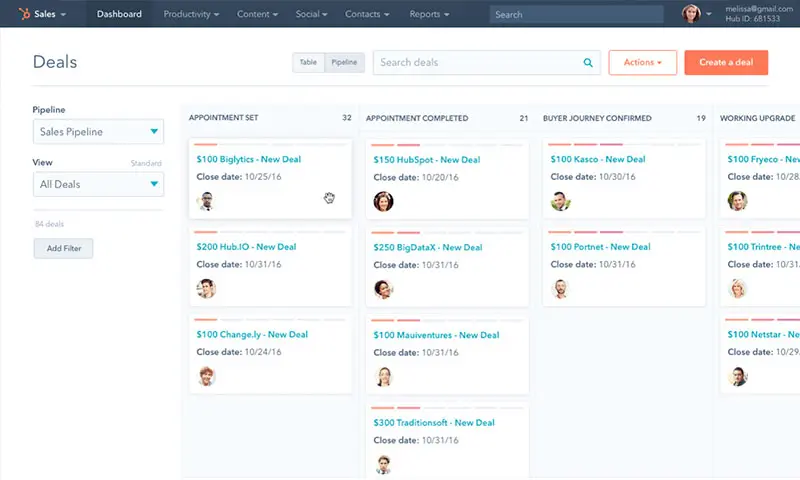This screenshot has height=480, width=800.
Task: Open the Social menu
Action: 311,14
